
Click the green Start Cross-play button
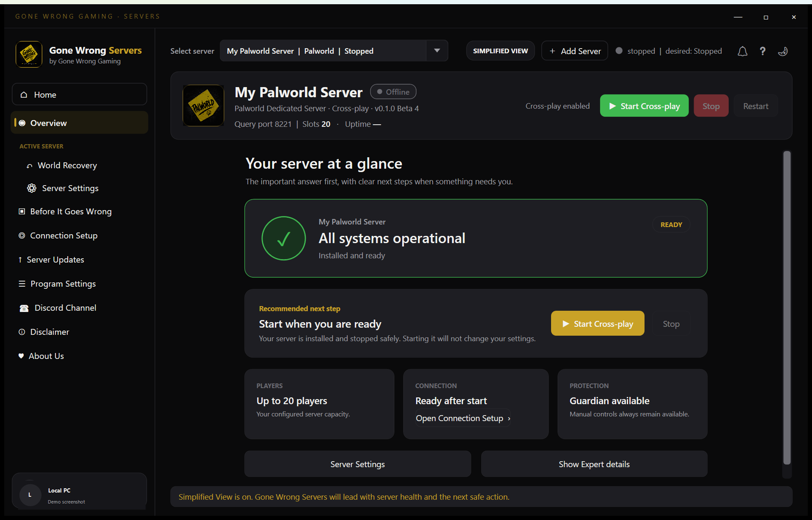[x=644, y=106]
